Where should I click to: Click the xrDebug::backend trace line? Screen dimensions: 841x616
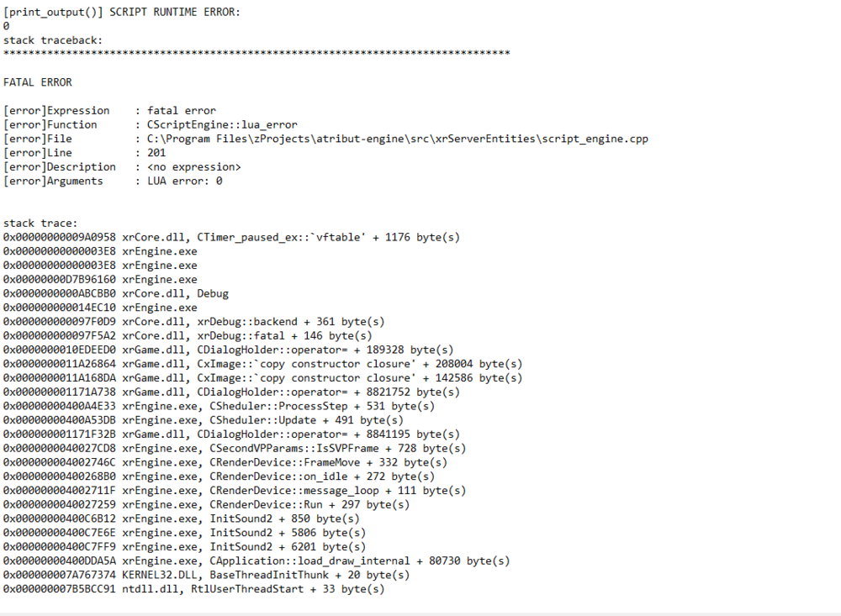pos(193,322)
